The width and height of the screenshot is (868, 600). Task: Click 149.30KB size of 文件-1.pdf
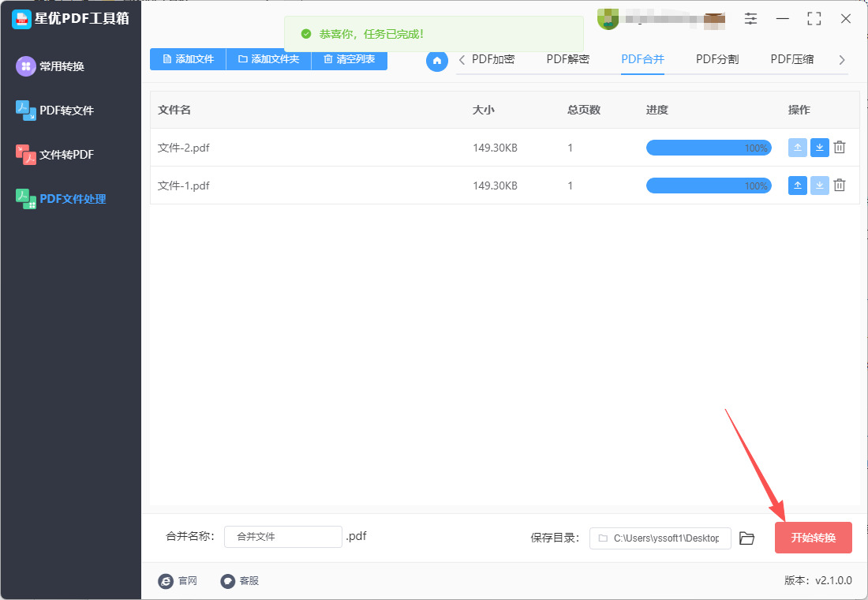coord(495,186)
